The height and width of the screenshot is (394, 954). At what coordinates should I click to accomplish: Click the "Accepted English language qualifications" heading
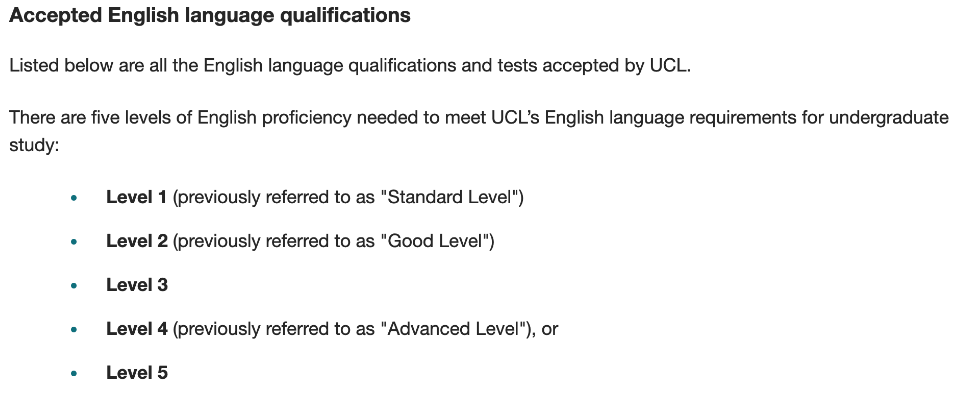[x=210, y=16]
